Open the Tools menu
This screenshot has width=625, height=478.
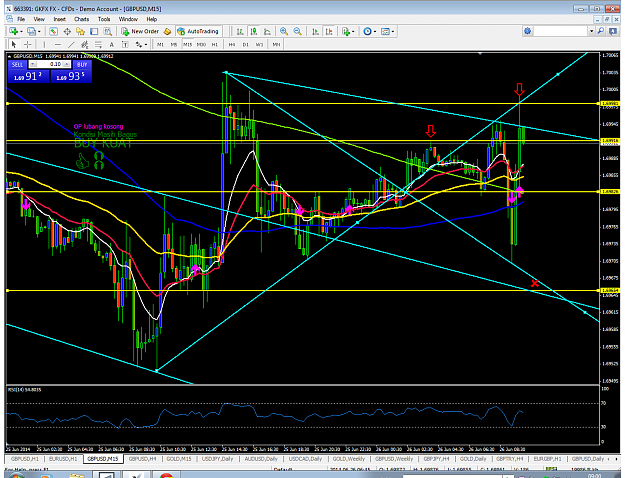tap(104, 19)
